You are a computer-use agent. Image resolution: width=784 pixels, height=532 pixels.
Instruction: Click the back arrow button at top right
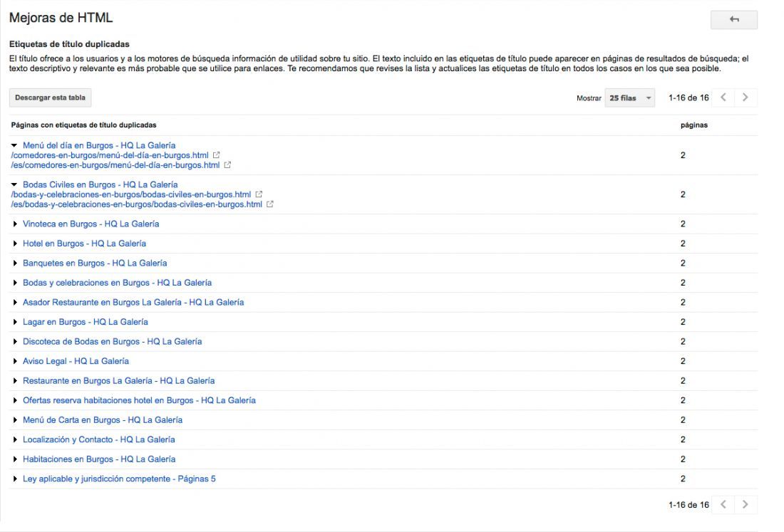[x=733, y=19]
